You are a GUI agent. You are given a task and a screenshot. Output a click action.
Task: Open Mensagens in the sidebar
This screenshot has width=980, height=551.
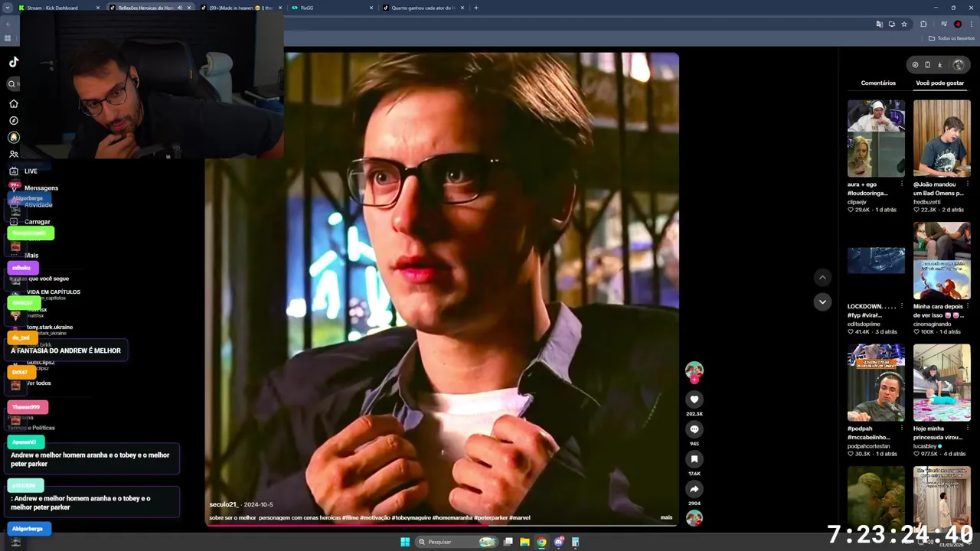(x=41, y=187)
